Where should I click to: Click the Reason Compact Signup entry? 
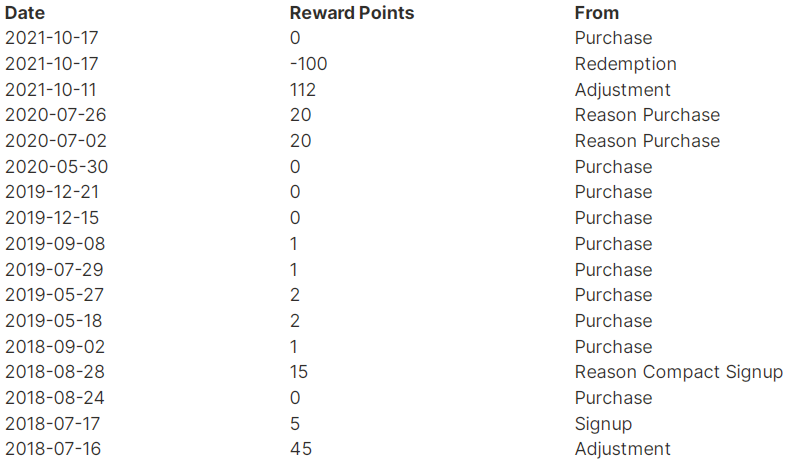point(679,372)
